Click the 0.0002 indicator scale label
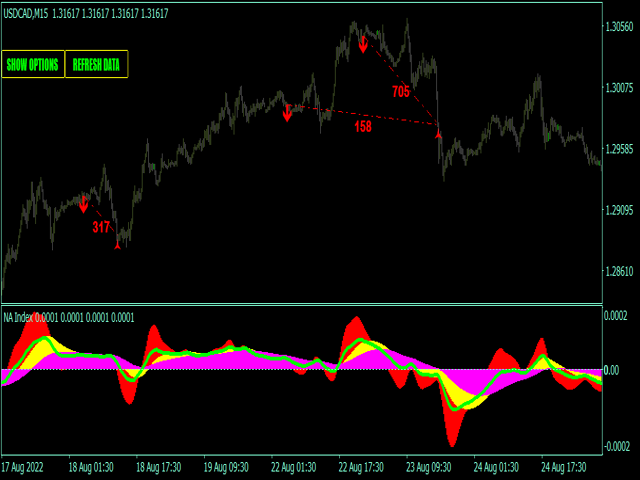Screen dimensions: 640x480 616,316
